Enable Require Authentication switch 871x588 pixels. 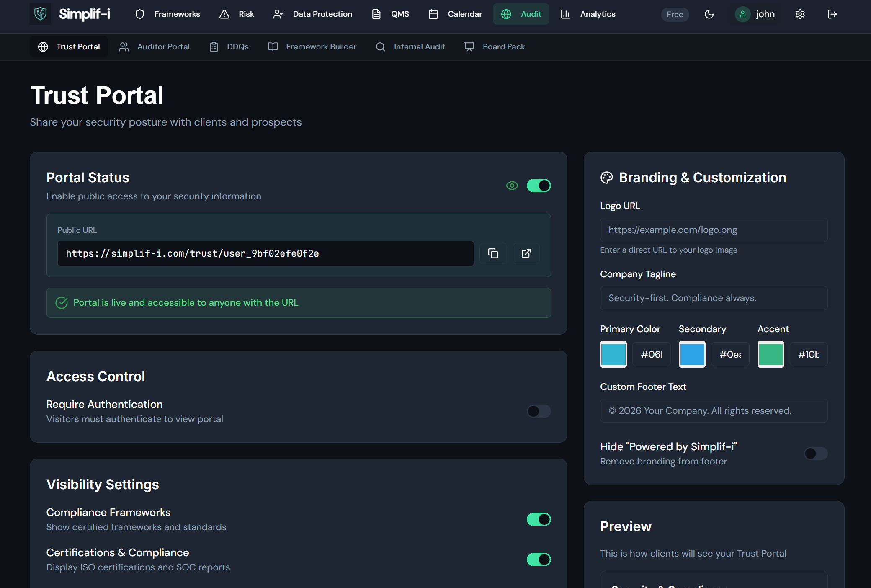point(539,411)
